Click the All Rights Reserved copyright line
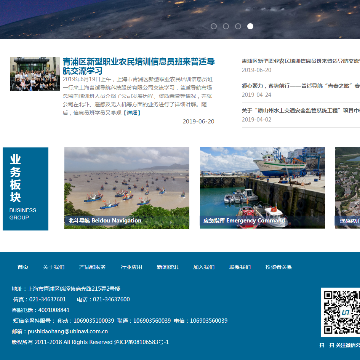 (90, 342)
